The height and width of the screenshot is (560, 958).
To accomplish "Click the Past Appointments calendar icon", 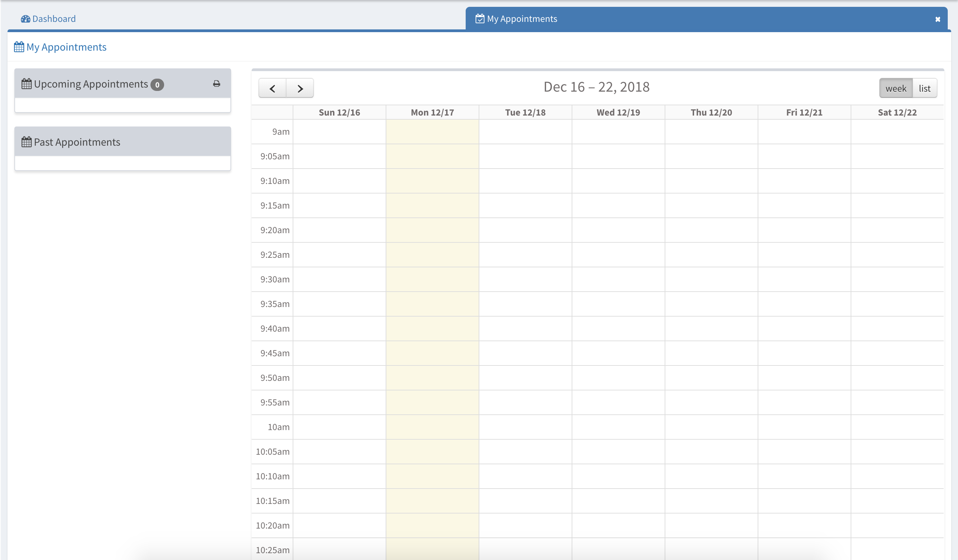I will (x=26, y=142).
